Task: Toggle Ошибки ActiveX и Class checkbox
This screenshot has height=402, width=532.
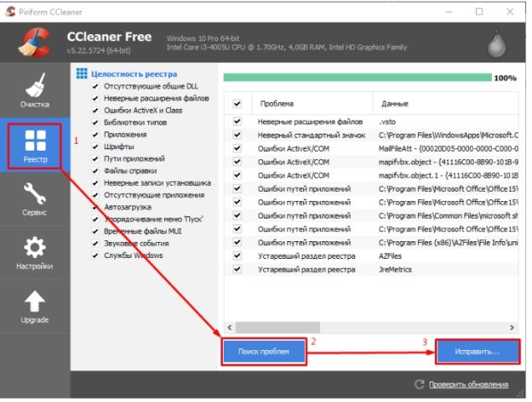Action: coord(96,111)
